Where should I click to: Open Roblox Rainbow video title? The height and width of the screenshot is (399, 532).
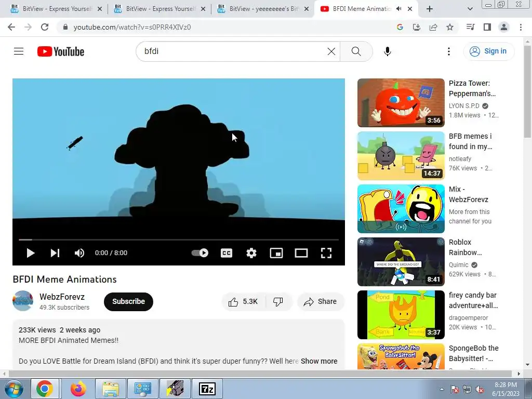[465, 247]
